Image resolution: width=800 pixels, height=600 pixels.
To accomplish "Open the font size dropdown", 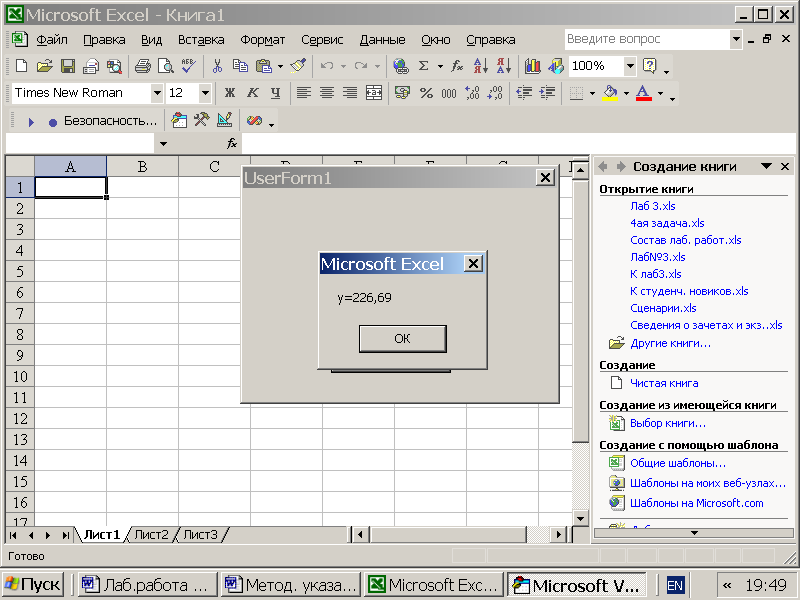I will click(x=205, y=93).
